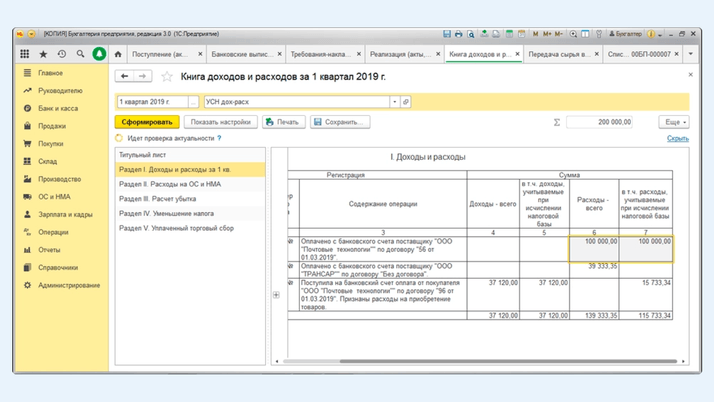714x402 pixels.
Task: Click the back navigation arrow
Action: [125, 76]
